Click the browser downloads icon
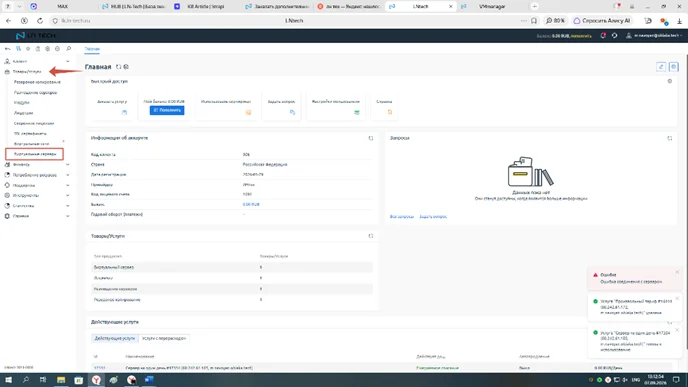 (679, 21)
